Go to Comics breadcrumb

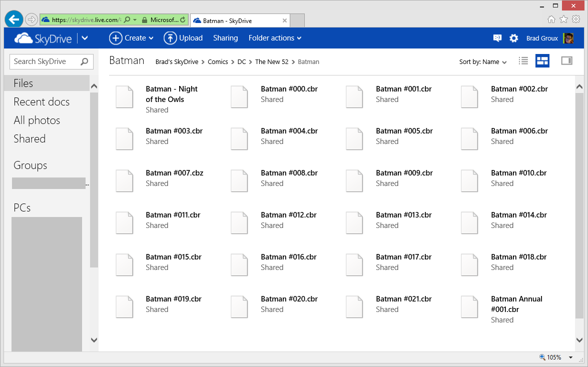point(218,62)
